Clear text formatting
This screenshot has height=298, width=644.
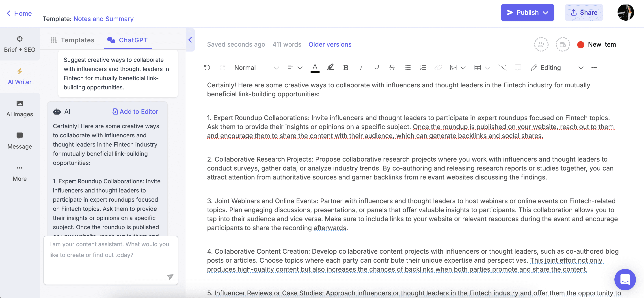502,67
